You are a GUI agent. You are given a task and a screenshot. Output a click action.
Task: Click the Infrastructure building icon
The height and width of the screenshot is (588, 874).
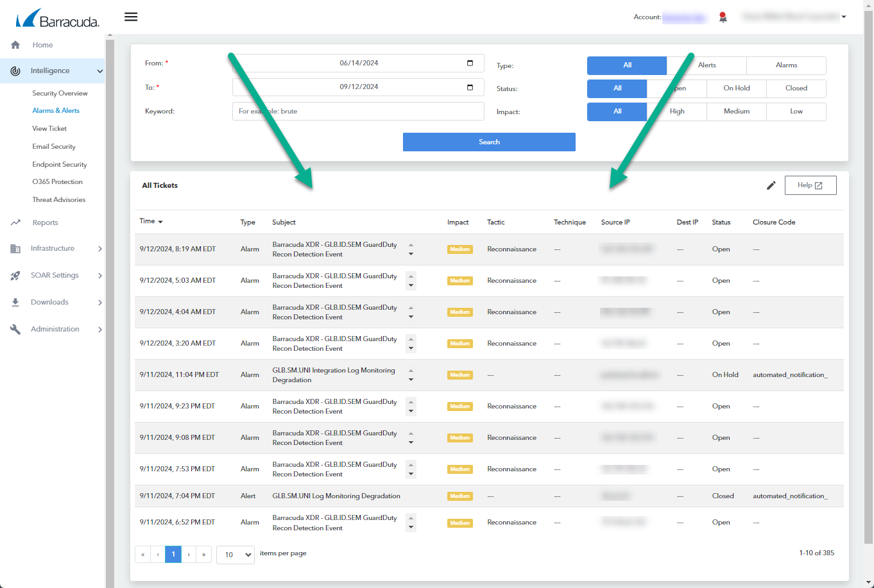click(15, 249)
